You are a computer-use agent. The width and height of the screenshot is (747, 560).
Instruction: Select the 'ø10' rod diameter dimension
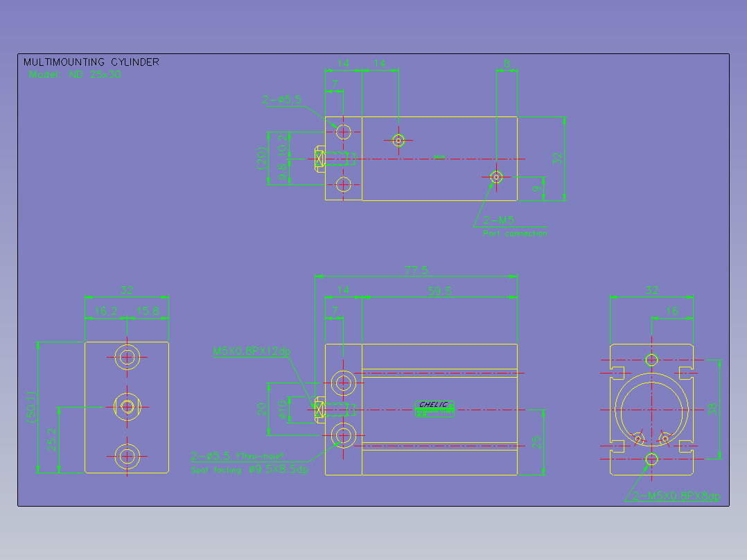(x=283, y=410)
